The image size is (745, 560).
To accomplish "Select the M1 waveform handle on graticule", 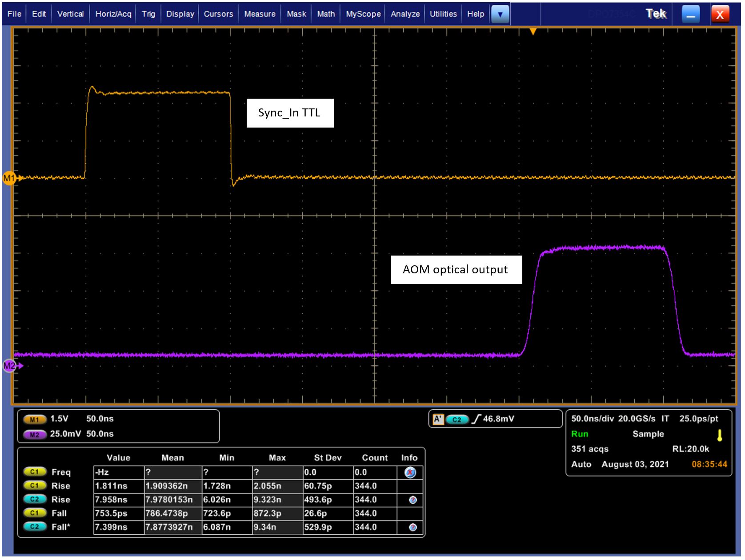I will [x=9, y=178].
